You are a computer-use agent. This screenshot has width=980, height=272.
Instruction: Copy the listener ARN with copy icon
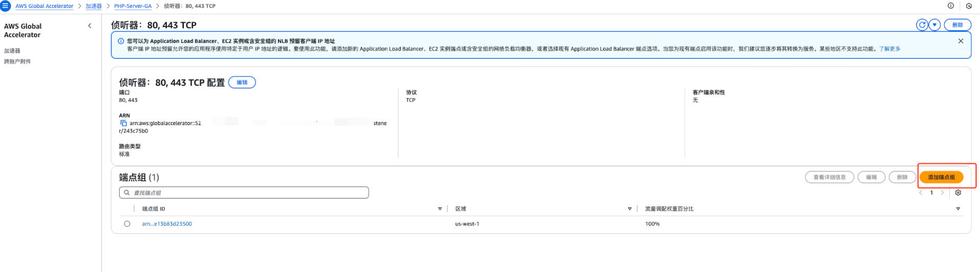(x=123, y=123)
